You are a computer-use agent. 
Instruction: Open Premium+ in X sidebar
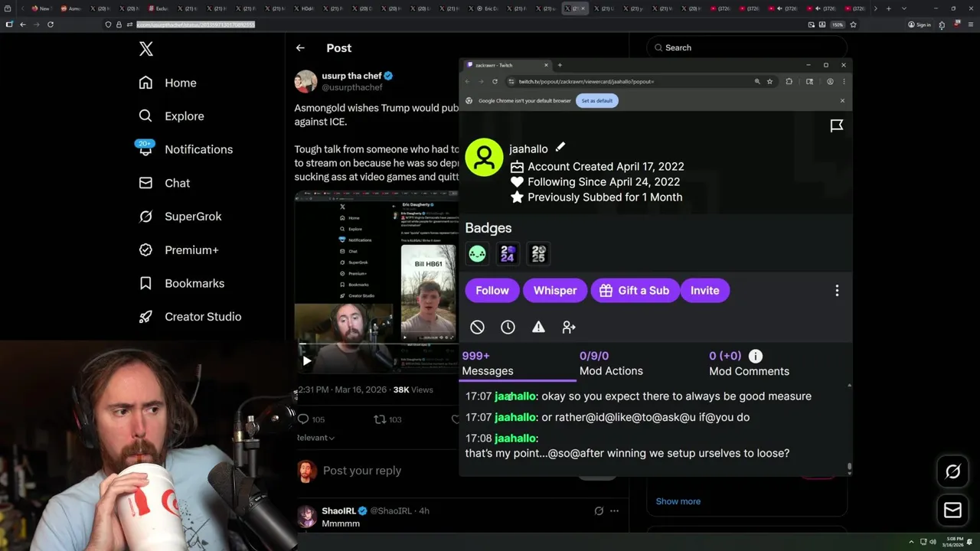(178, 249)
